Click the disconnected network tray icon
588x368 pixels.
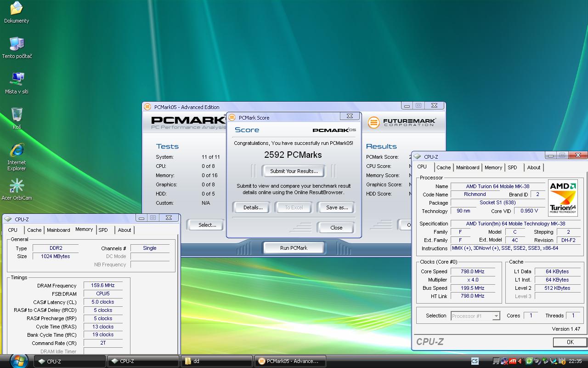click(504, 361)
